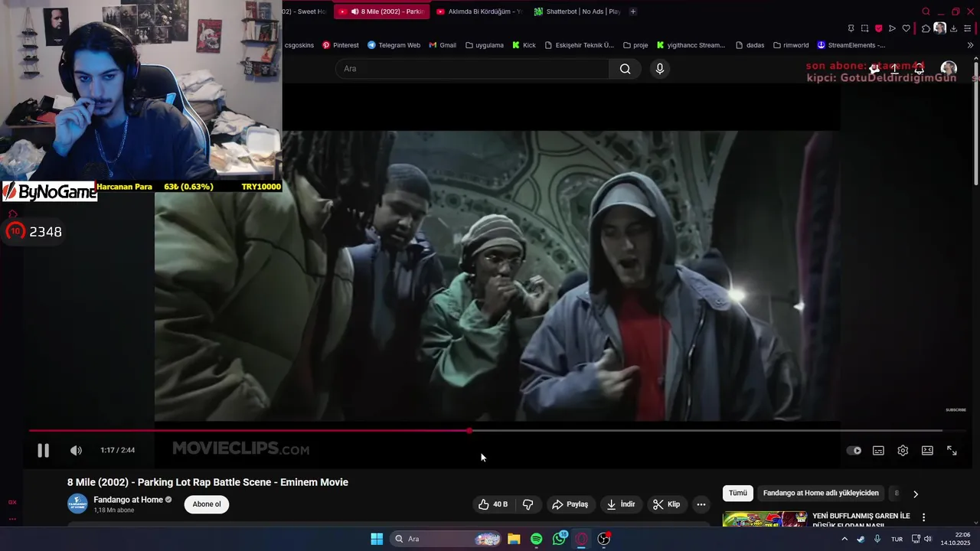
Task: Dislike the video with thumbs down
Action: click(528, 504)
